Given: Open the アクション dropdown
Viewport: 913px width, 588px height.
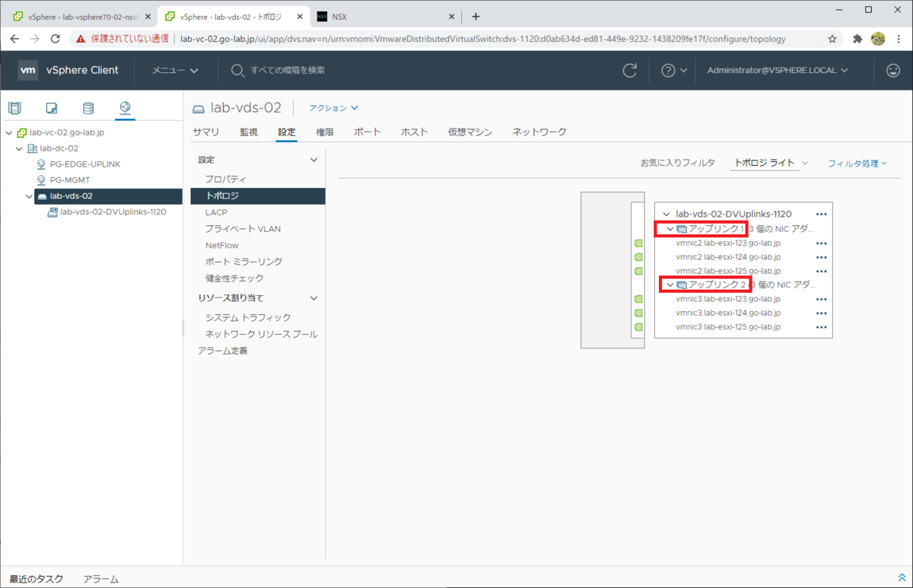Looking at the screenshot, I should 333,108.
